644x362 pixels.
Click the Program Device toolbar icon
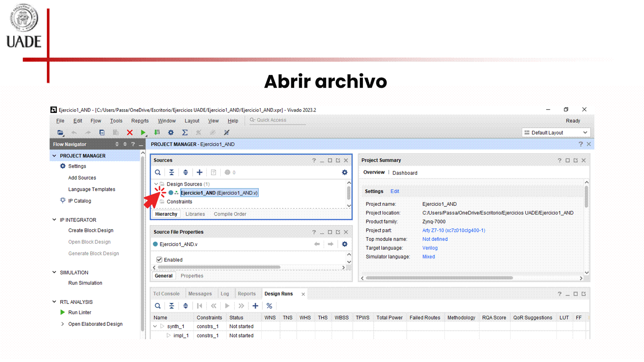157,133
